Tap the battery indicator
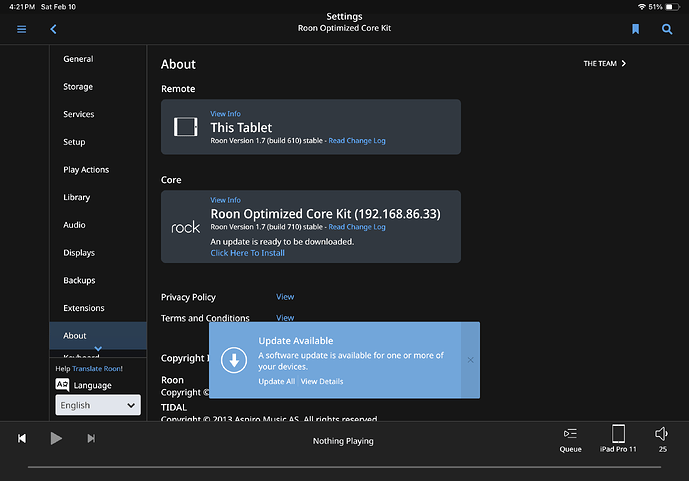The image size is (689, 481). click(x=672, y=7)
